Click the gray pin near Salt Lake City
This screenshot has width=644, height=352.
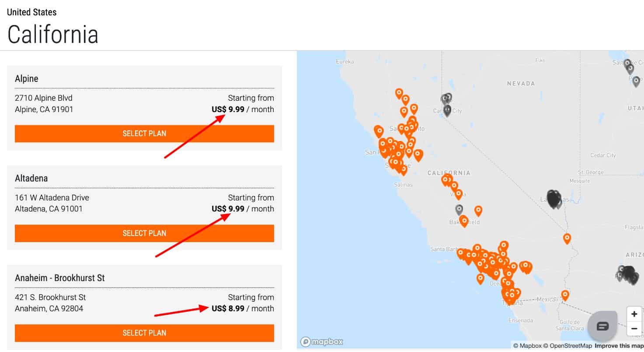627,64
